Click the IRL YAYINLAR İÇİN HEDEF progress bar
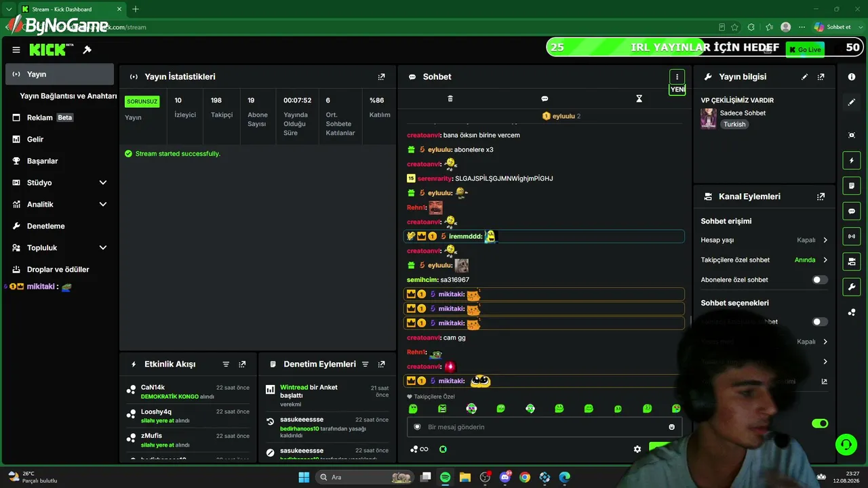This screenshot has width=868, height=488. pos(705,47)
